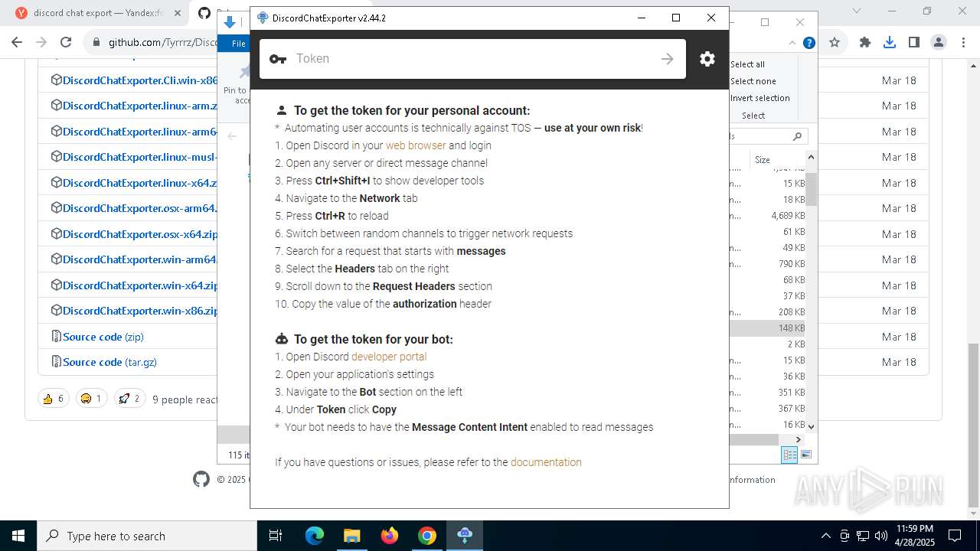Download DiscordChatExporter.win-x86.zip on GitHub
Viewport: 980px width, 551px height.
pyautogui.click(x=140, y=311)
